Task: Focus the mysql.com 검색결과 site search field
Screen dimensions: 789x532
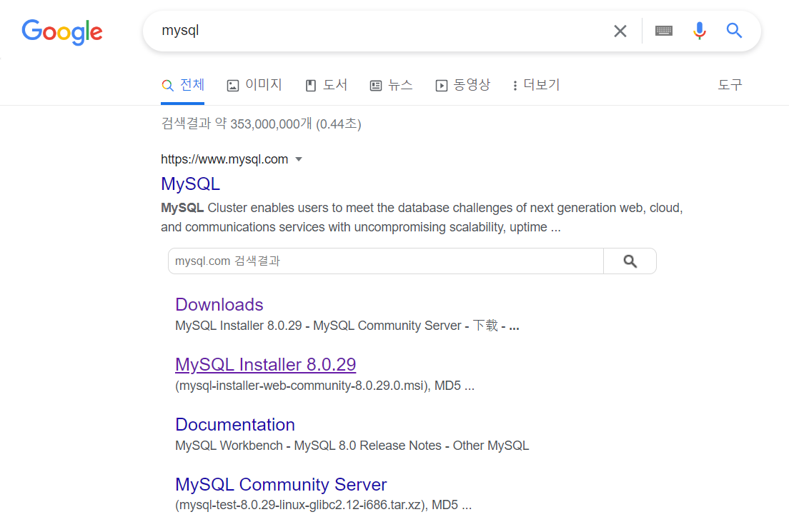Action: (385, 261)
